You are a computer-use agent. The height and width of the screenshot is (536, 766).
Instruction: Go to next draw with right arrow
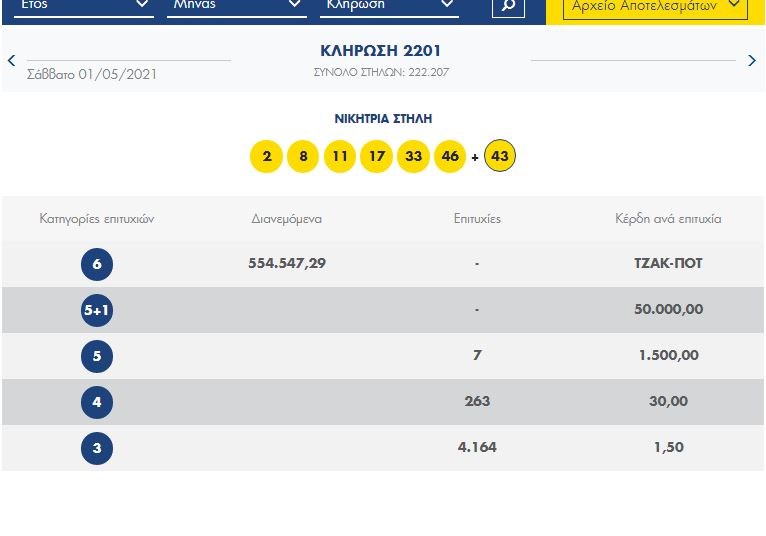(752, 61)
